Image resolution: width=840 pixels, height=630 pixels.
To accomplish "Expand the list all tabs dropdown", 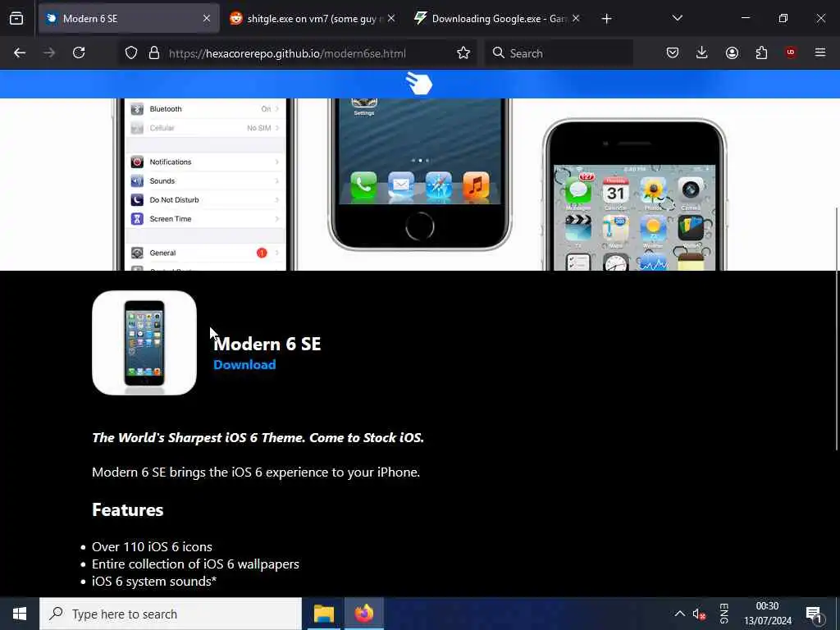I will click(677, 19).
